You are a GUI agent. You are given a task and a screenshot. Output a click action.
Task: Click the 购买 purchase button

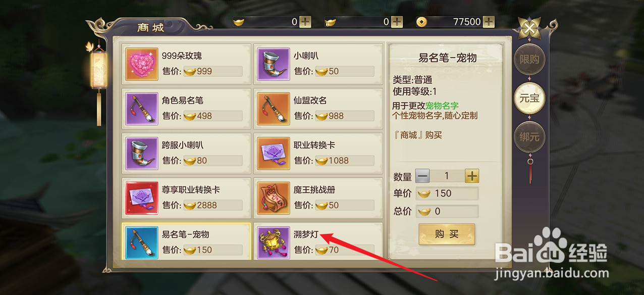point(447,234)
